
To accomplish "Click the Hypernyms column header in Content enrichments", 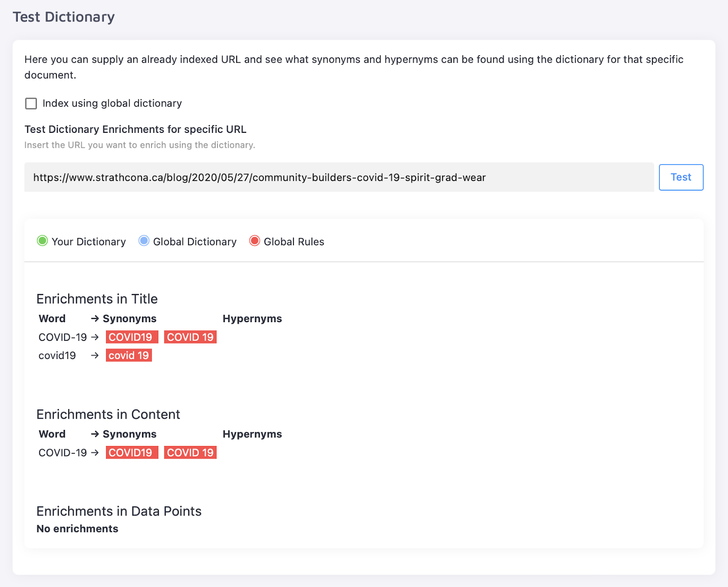I will click(x=252, y=434).
